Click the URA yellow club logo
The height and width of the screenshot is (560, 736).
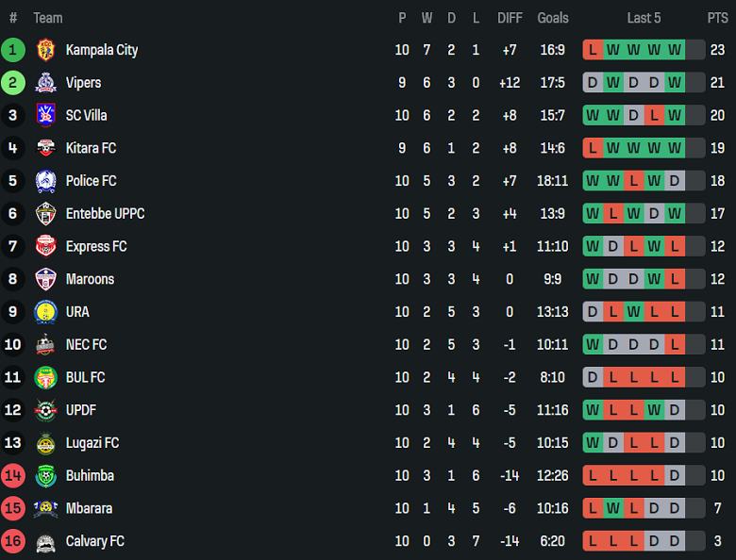[x=44, y=312]
